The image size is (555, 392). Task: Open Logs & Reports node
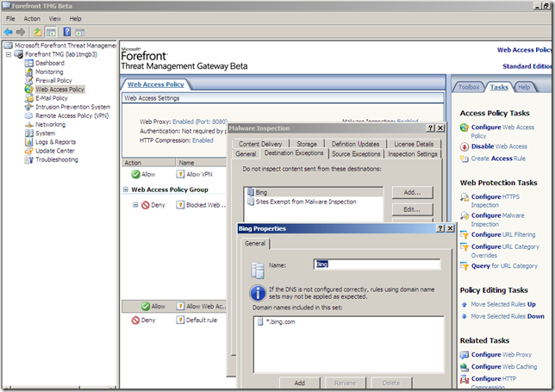55,142
